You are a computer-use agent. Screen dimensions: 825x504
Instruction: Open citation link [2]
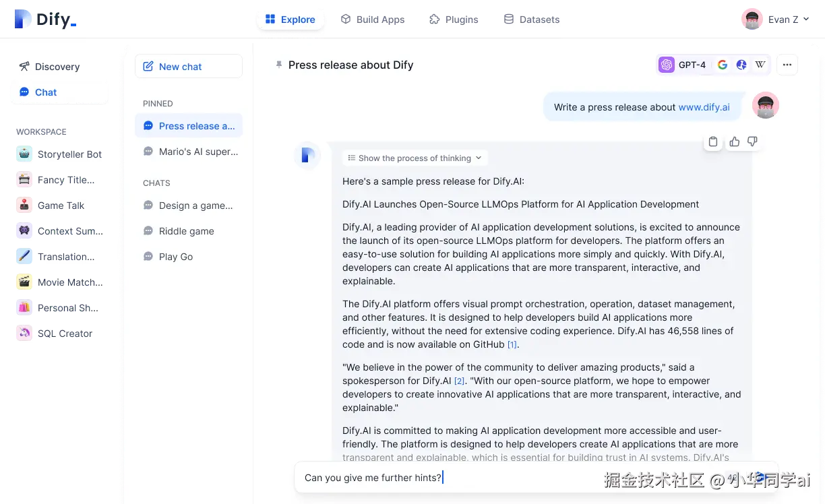point(460,381)
